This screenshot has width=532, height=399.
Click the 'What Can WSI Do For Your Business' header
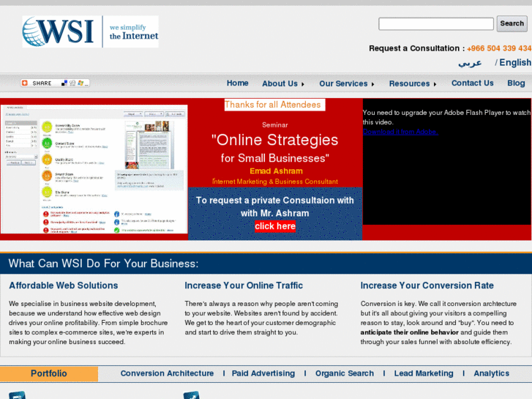tap(103, 264)
